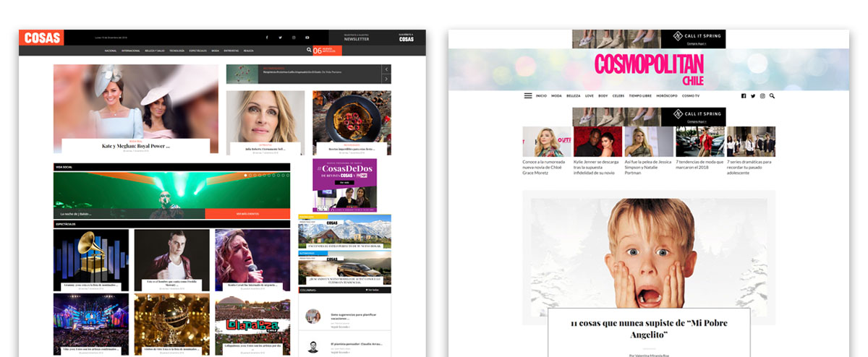Click Cosmopolitan search magnifier icon

pyautogui.click(x=772, y=95)
